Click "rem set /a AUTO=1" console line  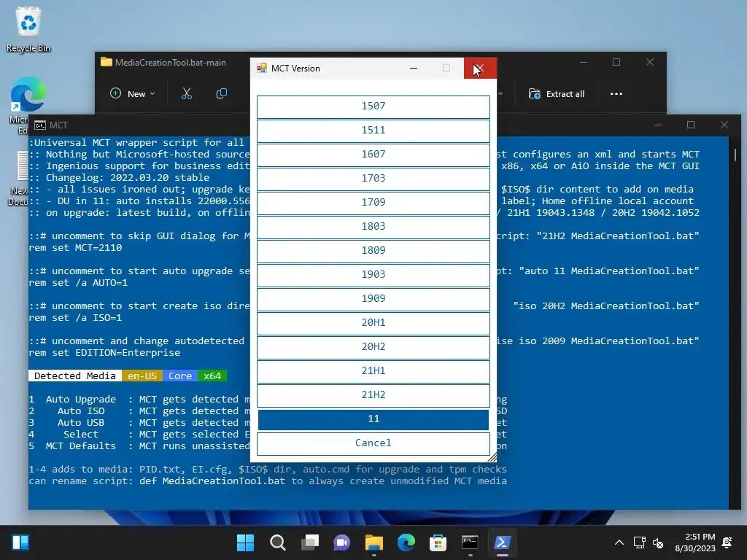78,283
